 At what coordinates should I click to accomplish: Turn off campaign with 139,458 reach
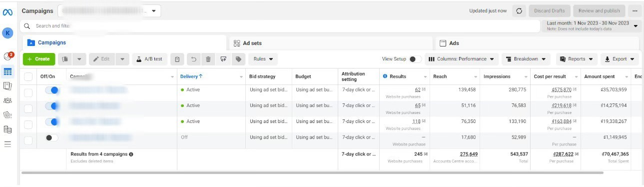point(51,90)
